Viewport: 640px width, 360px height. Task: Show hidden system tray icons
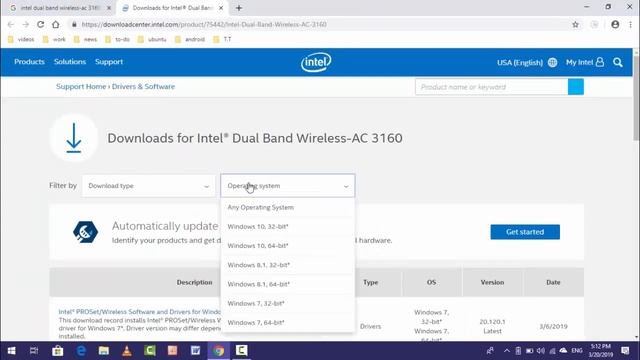coord(507,351)
